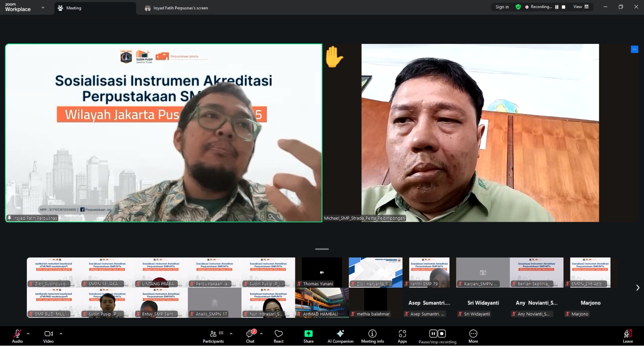Expand the Zoom Workplace dropdown arrow
This screenshot has height=346, width=644.
[43, 8]
